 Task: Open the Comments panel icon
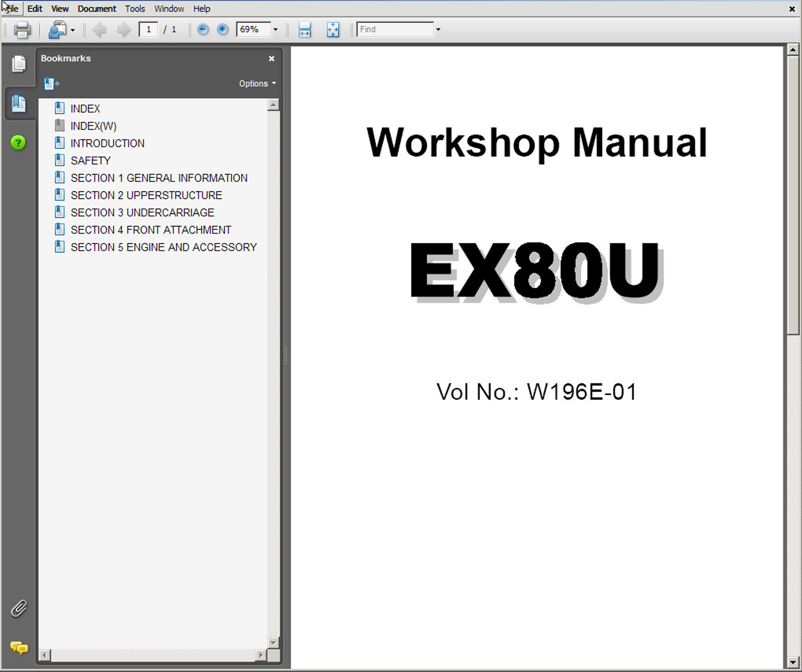(19, 648)
